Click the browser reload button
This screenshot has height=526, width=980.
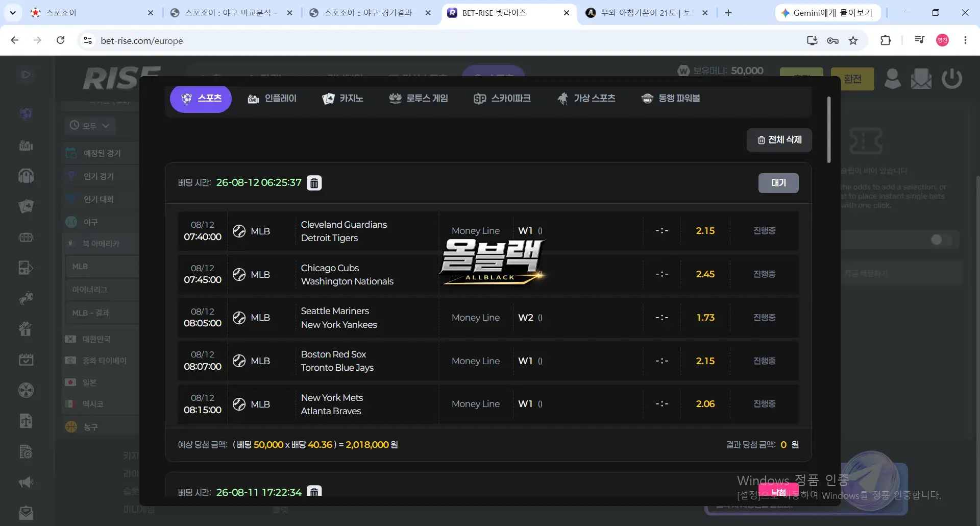[60, 40]
